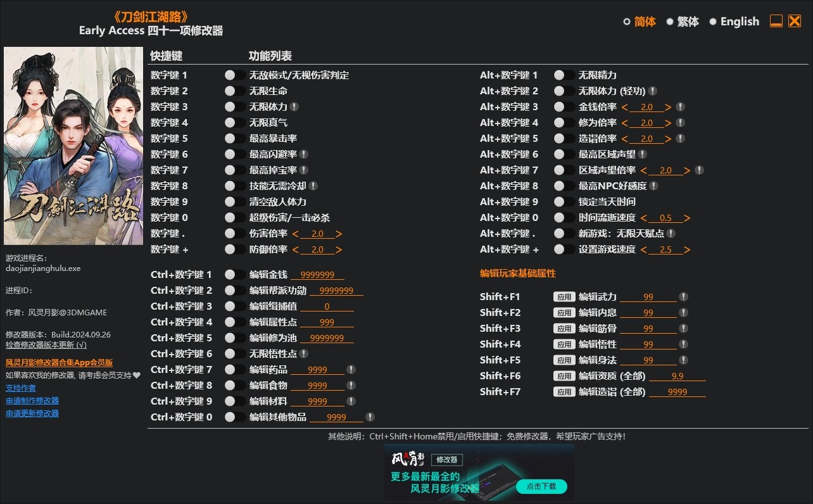Click info icon beside 最高区域声望

click(642, 154)
